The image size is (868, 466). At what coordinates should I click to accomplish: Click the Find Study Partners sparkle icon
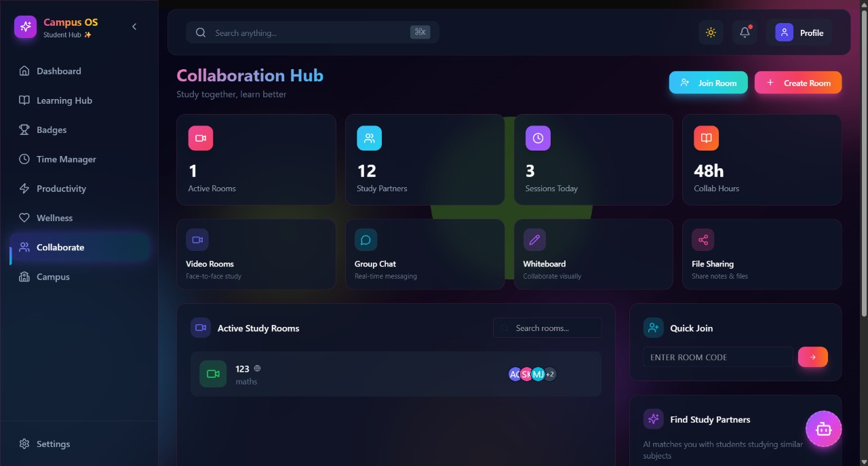point(654,419)
